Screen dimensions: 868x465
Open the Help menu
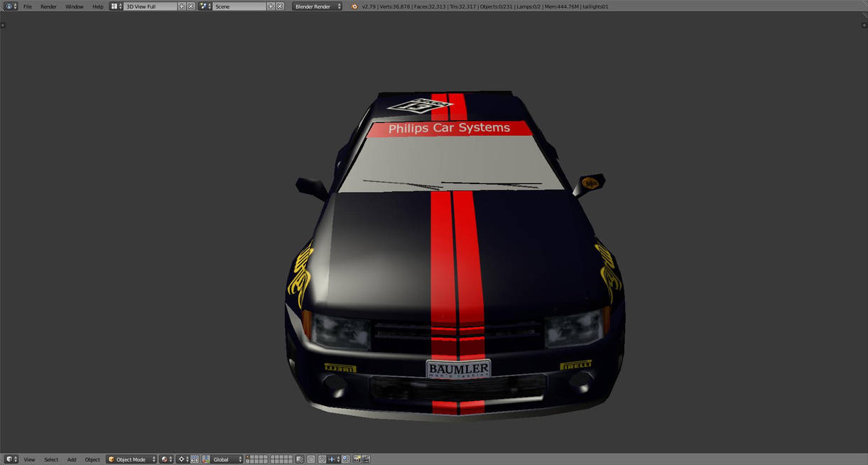pyautogui.click(x=97, y=6)
